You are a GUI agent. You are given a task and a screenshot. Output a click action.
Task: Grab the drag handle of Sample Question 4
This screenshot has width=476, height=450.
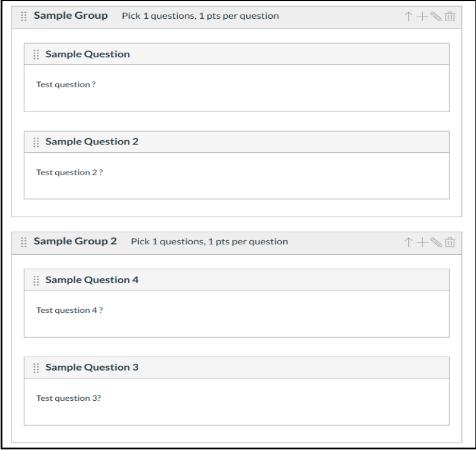(36, 280)
